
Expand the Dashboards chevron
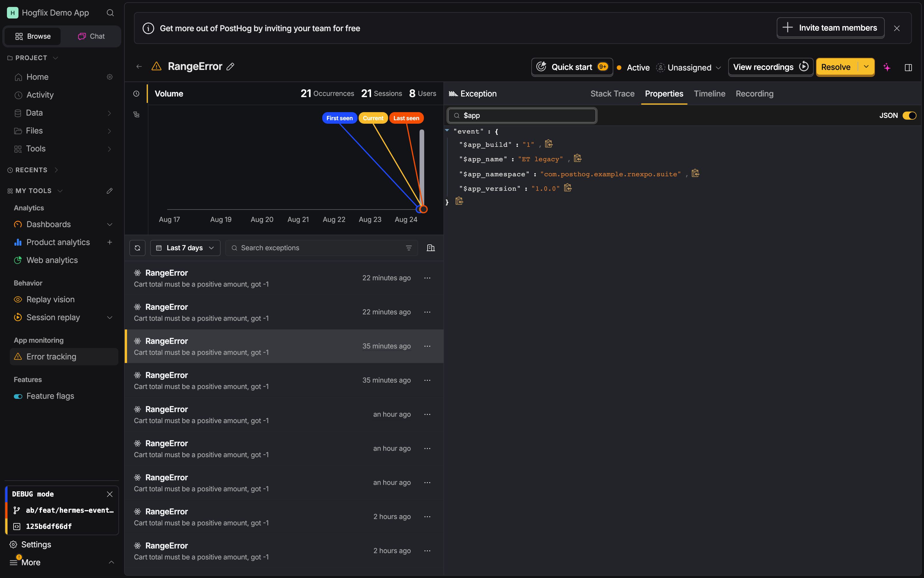pos(110,224)
